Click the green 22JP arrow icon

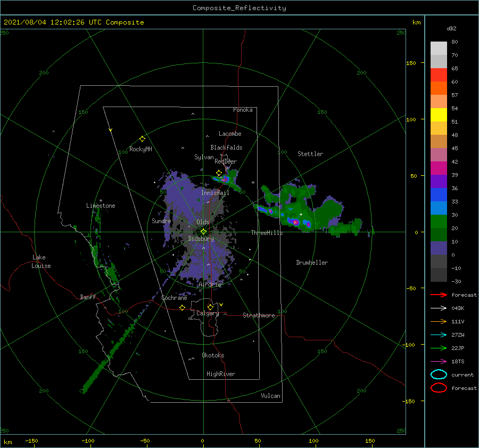(439, 348)
